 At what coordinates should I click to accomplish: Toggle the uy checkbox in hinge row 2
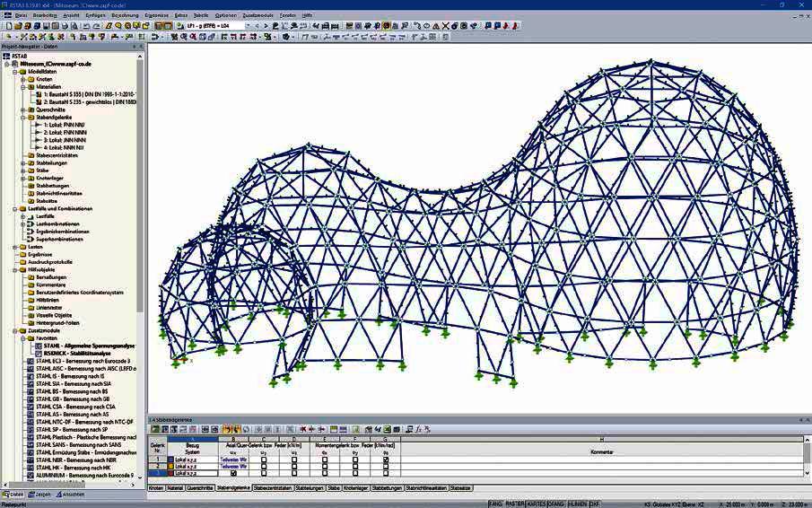[264, 466]
